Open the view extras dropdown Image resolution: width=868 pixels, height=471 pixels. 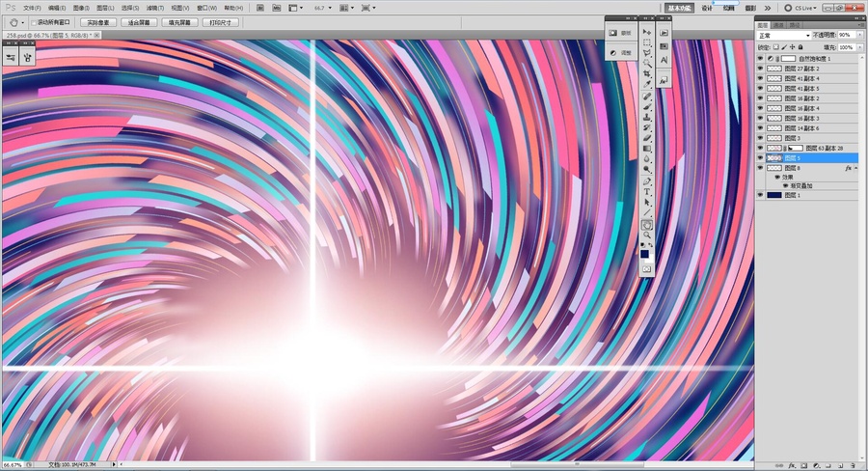click(296, 8)
